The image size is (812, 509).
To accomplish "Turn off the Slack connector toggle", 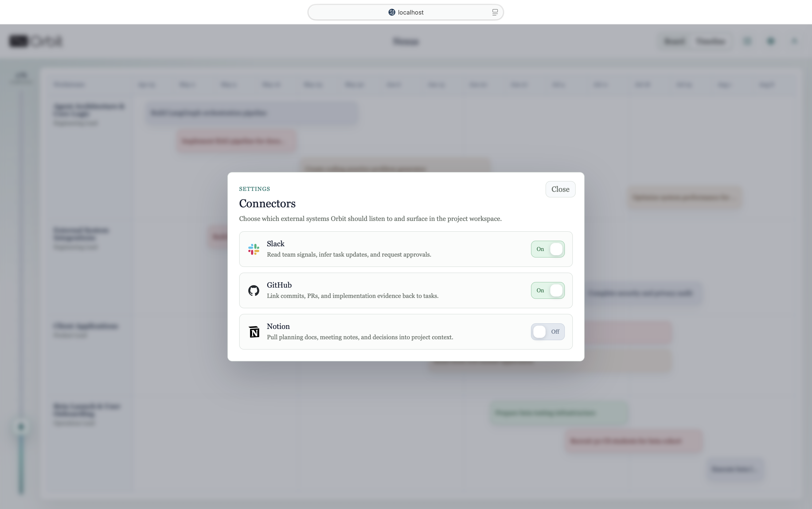I will click(x=548, y=249).
